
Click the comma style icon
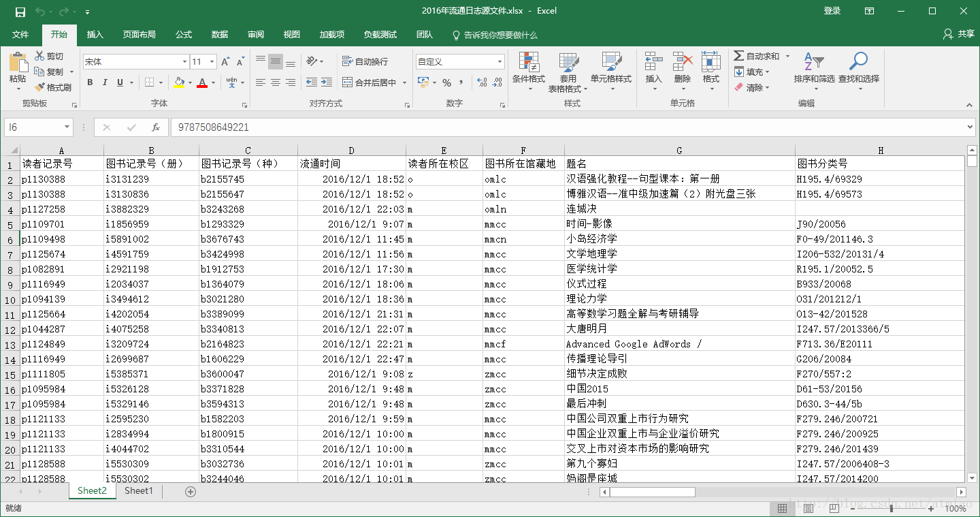pyautogui.click(x=462, y=83)
